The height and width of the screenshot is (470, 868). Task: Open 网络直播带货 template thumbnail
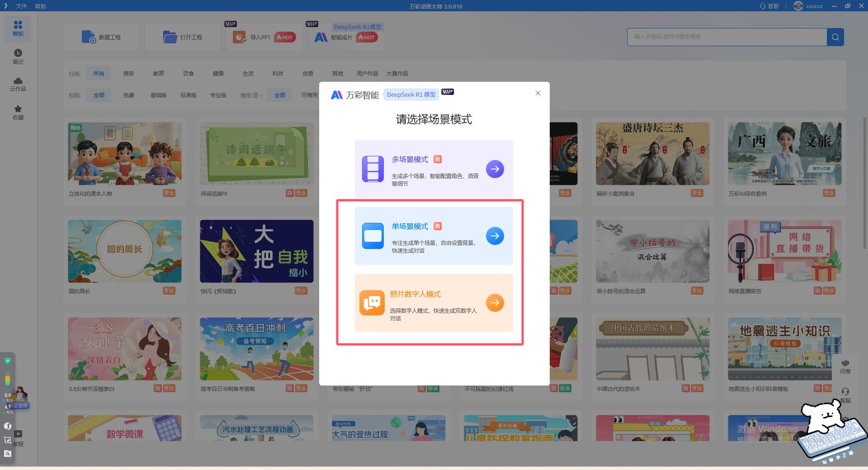click(785, 251)
